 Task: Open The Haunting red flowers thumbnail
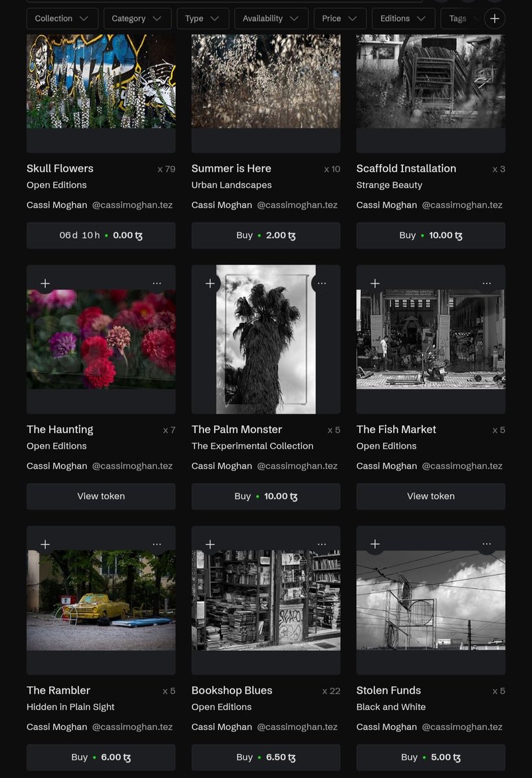pos(101,339)
